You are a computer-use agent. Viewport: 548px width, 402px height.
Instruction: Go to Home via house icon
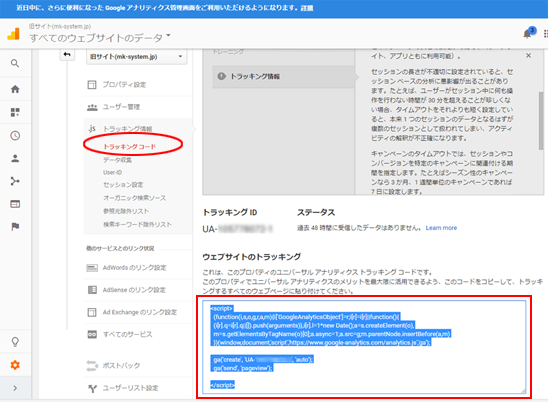(x=15, y=89)
